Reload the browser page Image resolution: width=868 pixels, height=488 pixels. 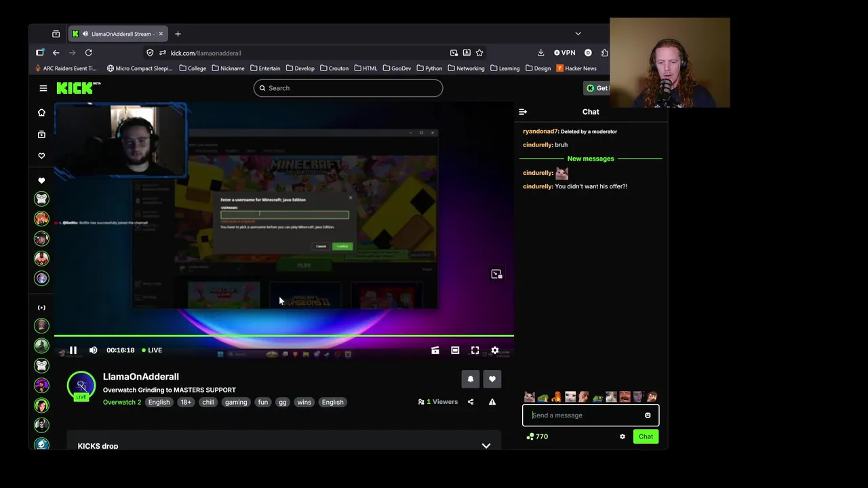89,53
